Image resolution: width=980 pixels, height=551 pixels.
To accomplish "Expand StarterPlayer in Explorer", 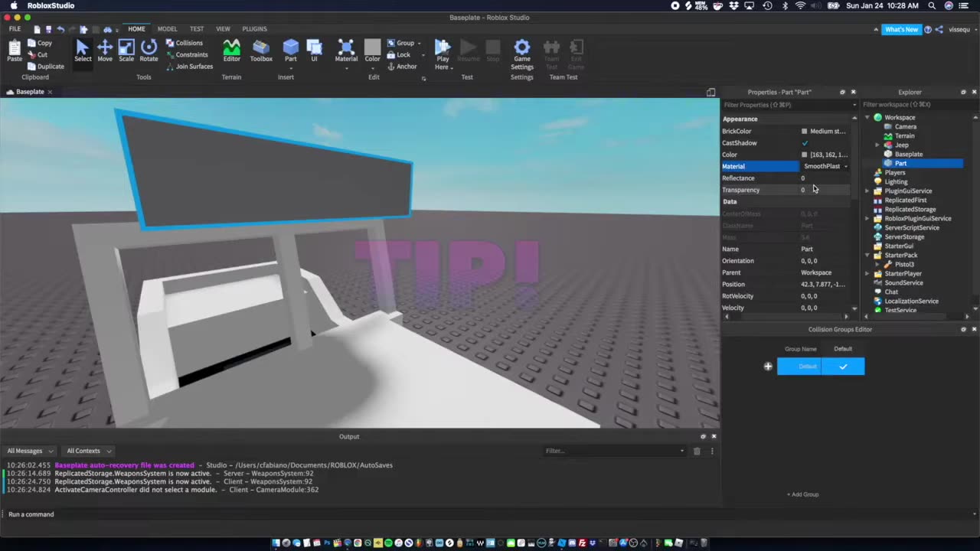I will pyautogui.click(x=867, y=273).
